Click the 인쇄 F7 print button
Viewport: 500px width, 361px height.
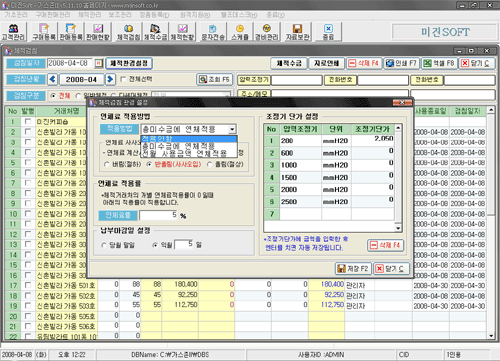click(401, 63)
